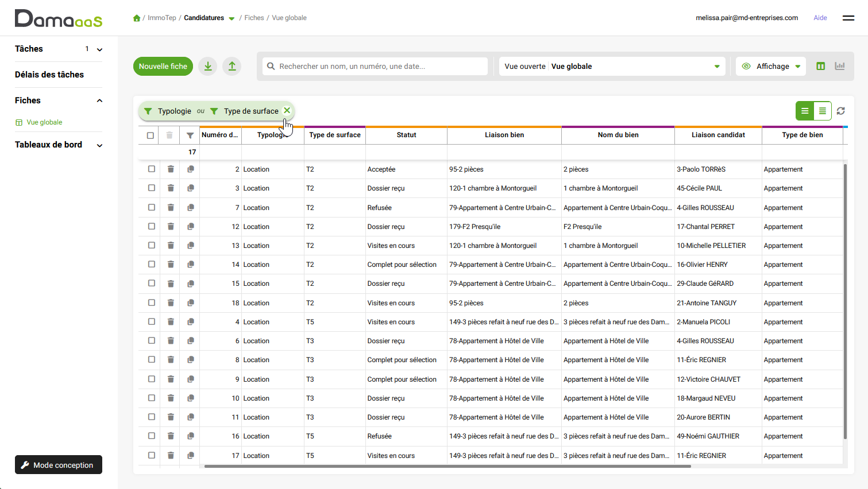
Task: Switch to the chart view icon
Action: point(840,66)
